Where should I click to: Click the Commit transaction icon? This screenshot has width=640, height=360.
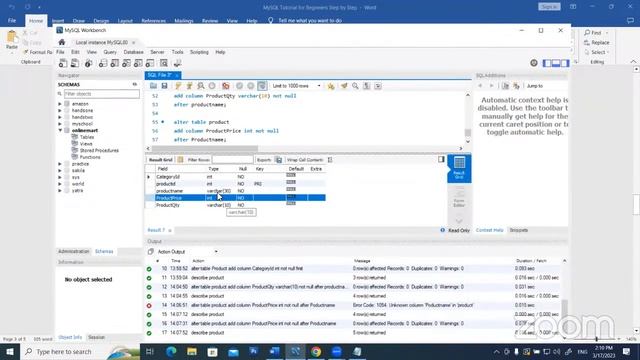(x=239, y=86)
